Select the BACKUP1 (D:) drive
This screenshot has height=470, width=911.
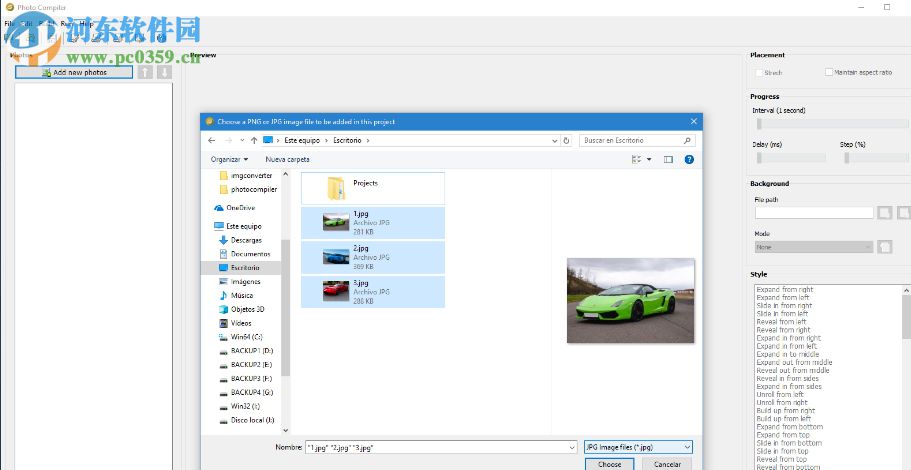pyautogui.click(x=251, y=351)
